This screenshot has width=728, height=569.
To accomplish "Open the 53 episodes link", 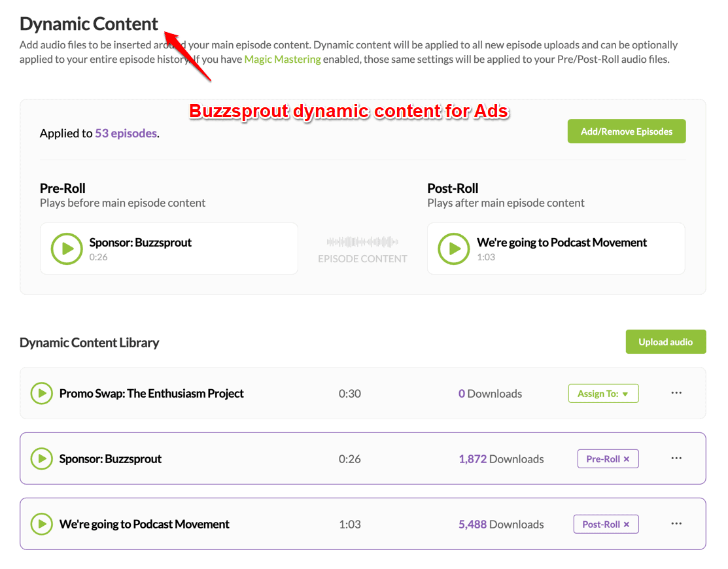I will pyautogui.click(x=125, y=133).
